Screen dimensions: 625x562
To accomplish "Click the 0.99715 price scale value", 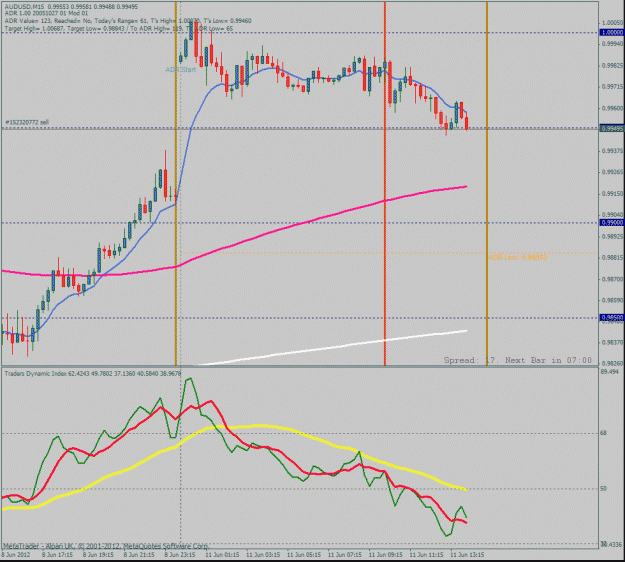I will [613, 86].
